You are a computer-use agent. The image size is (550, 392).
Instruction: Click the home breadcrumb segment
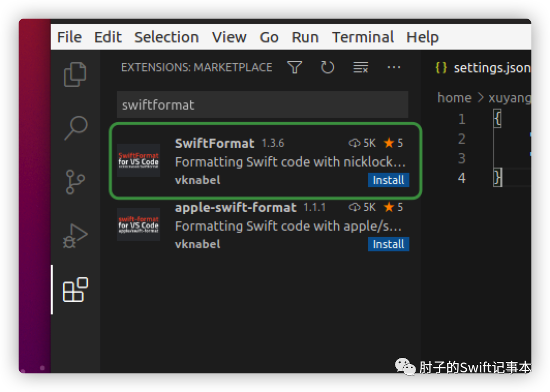454,98
